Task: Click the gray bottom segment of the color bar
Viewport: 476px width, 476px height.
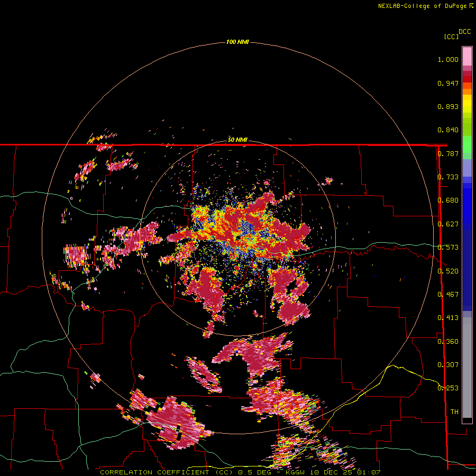Action: click(x=467, y=368)
